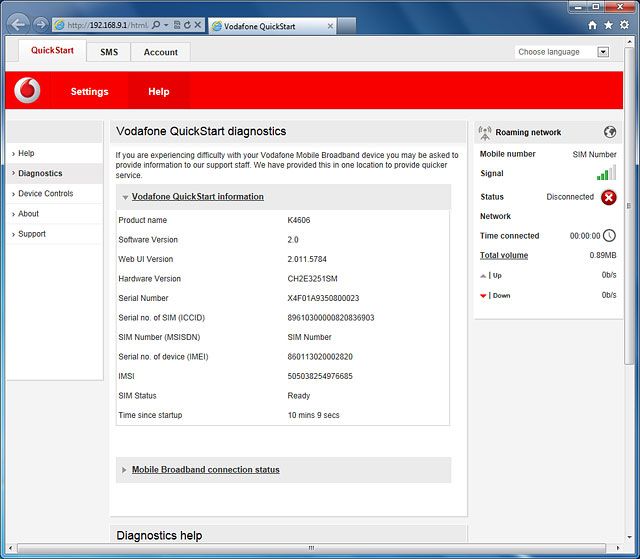Switch to the SMS tab
The height and width of the screenshot is (559, 640).
click(108, 52)
